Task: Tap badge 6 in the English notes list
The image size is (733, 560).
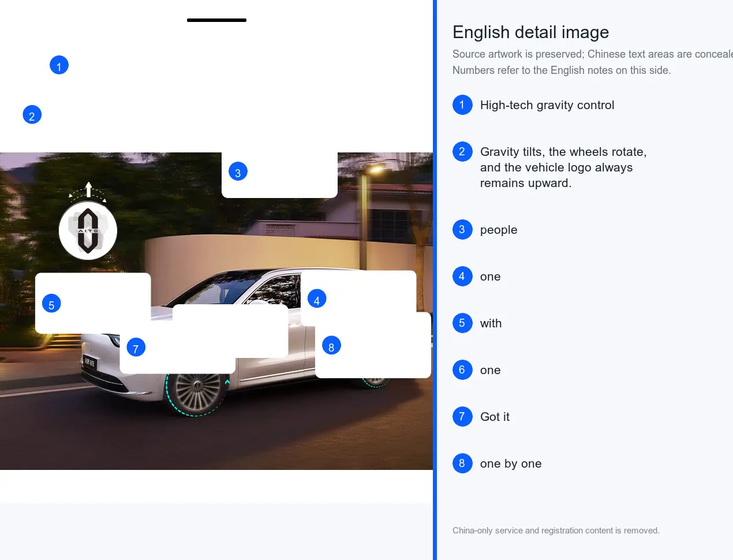Action: [x=462, y=370]
